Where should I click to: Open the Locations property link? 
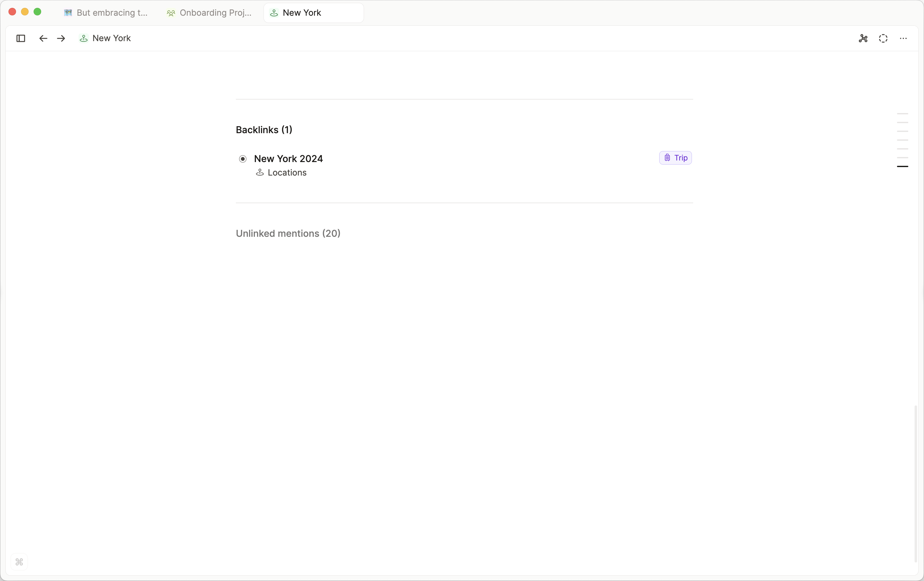click(x=287, y=173)
